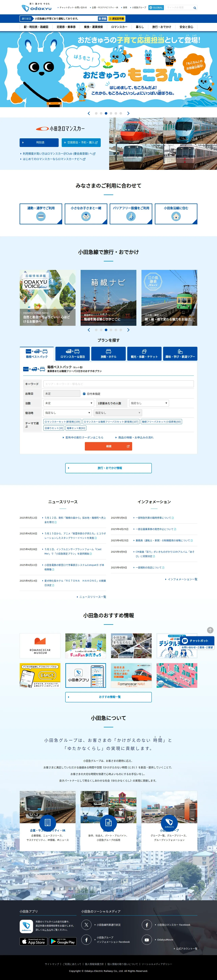This screenshot has width=217, height=980.
Task: Click next arrow under hero banner
Action: [x=128, y=113]
